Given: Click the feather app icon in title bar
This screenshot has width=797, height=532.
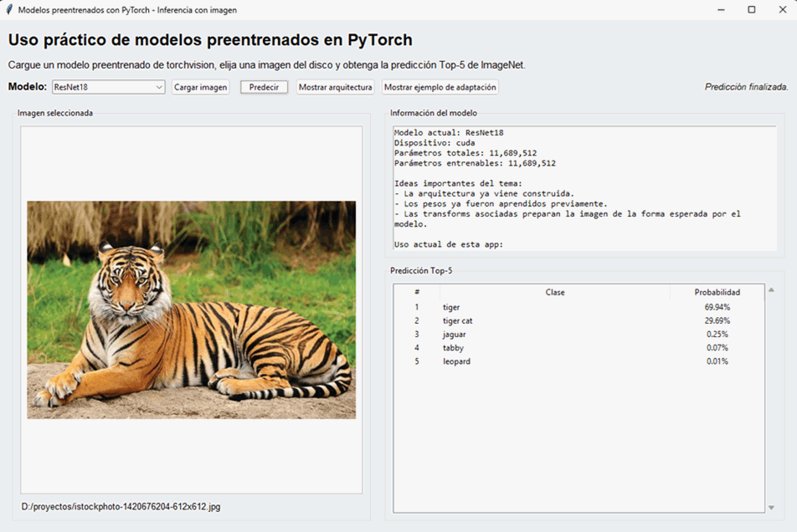Looking at the screenshot, I should pyautogui.click(x=8, y=9).
